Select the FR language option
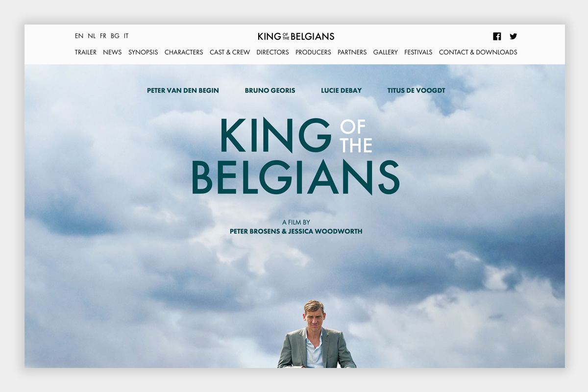Viewport: 588px width, 392px height. click(x=103, y=36)
